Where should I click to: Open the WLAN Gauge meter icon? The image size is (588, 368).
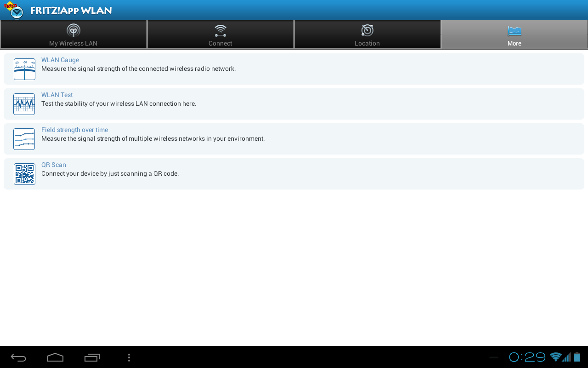[x=24, y=69]
